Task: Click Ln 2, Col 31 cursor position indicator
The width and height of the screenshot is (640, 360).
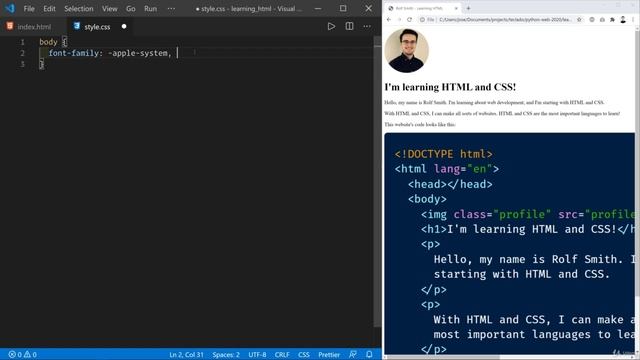Action: tap(186, 354)
